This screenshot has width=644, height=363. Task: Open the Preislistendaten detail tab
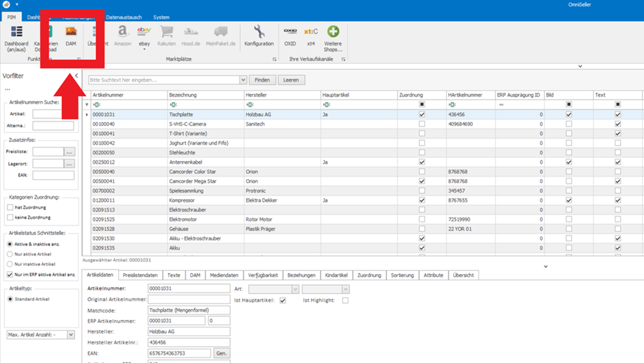[x=140, y=275]
